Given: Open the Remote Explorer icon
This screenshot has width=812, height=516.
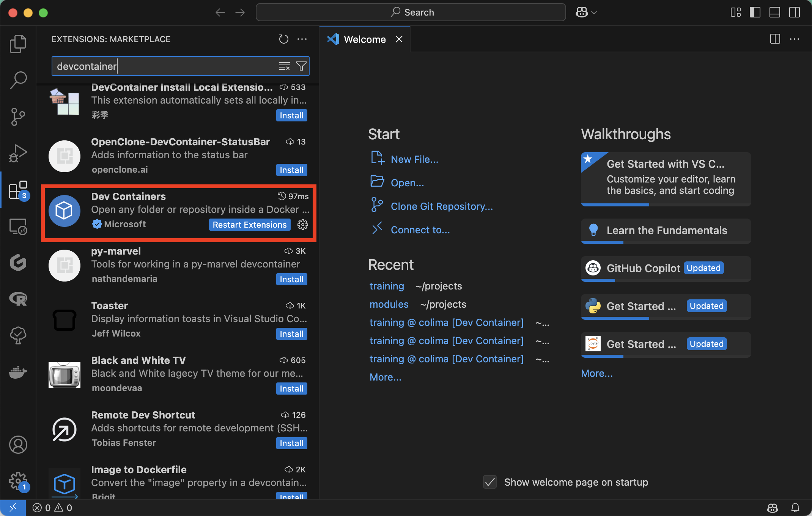Looking at the screenshot, I should click(18, 227).
